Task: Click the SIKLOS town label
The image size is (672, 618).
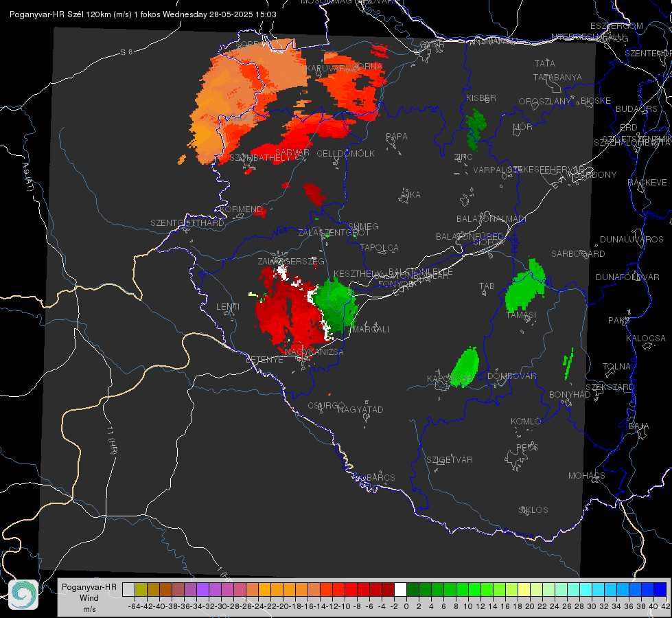Action: pyautogui.click(x=533, y=510)
